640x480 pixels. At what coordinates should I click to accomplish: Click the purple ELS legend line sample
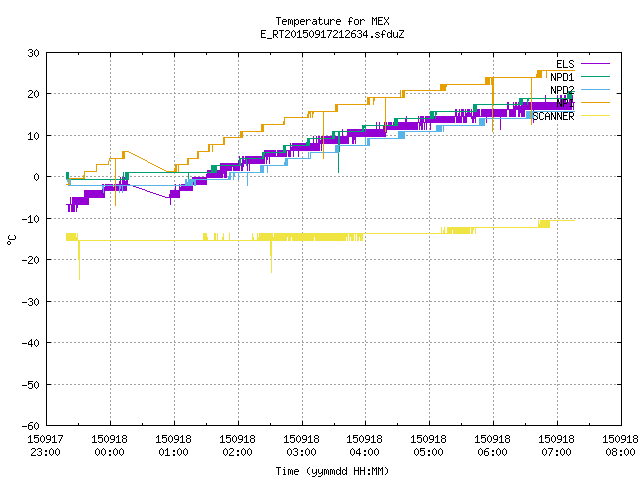coord(595,64)
